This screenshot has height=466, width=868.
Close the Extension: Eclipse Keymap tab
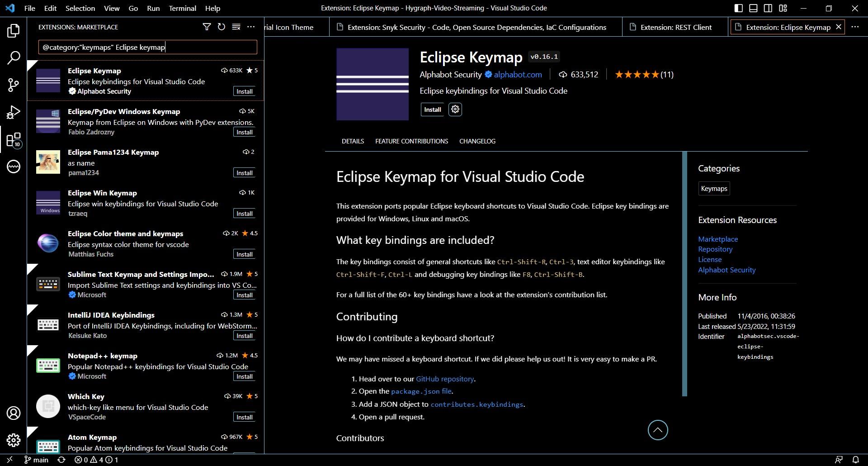[839, 27]
